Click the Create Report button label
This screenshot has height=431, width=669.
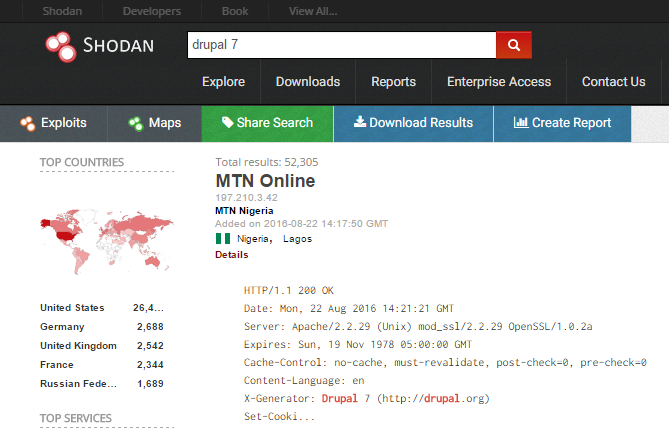571,123
